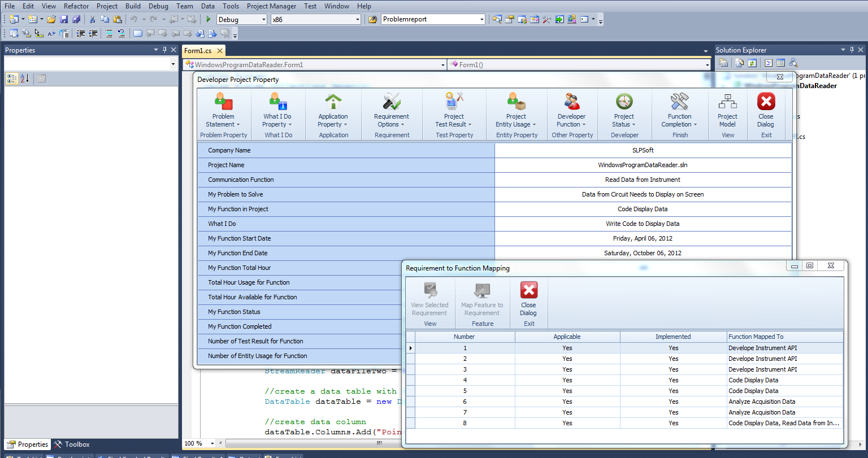
Task: Click the Project Entity Usage icon
Action: (x=516, y=101)
